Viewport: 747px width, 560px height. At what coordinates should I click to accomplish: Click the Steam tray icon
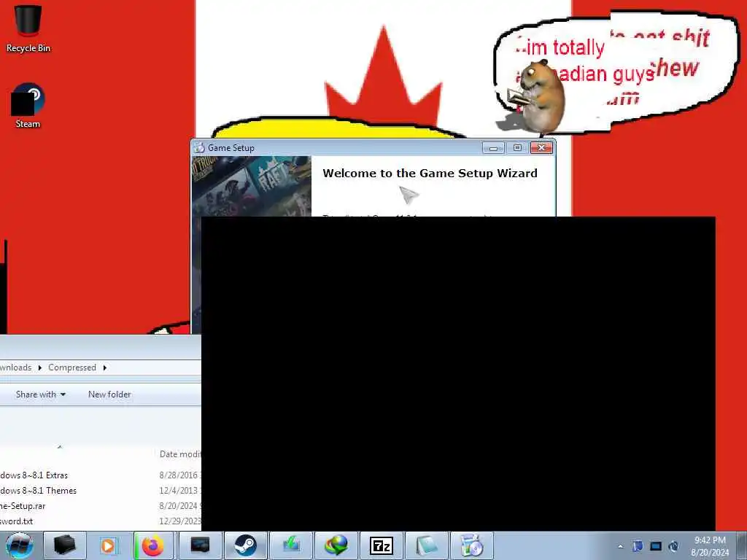click(x=673, y=546)
